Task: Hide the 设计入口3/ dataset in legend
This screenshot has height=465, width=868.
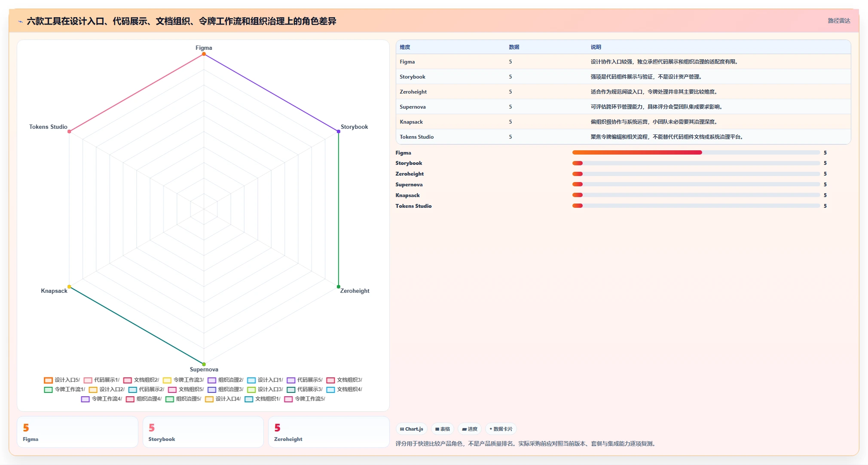Action: (x=265, y=389)
